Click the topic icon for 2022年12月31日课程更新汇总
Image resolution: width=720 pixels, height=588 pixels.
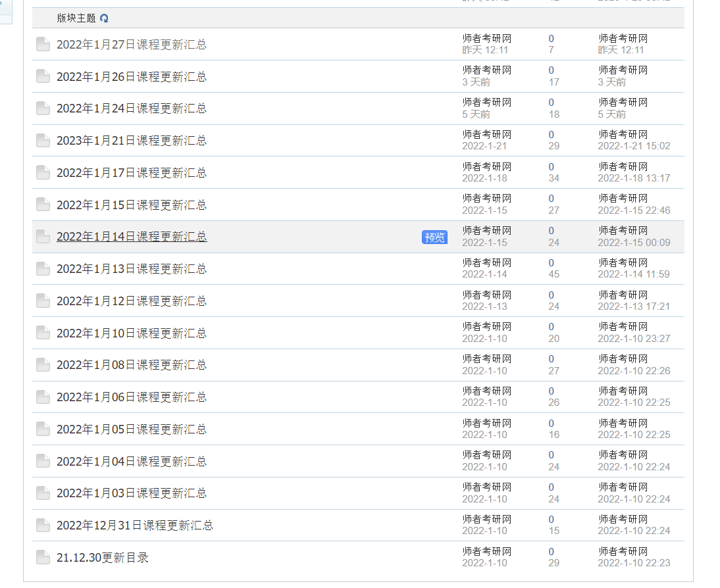(42, 525)
